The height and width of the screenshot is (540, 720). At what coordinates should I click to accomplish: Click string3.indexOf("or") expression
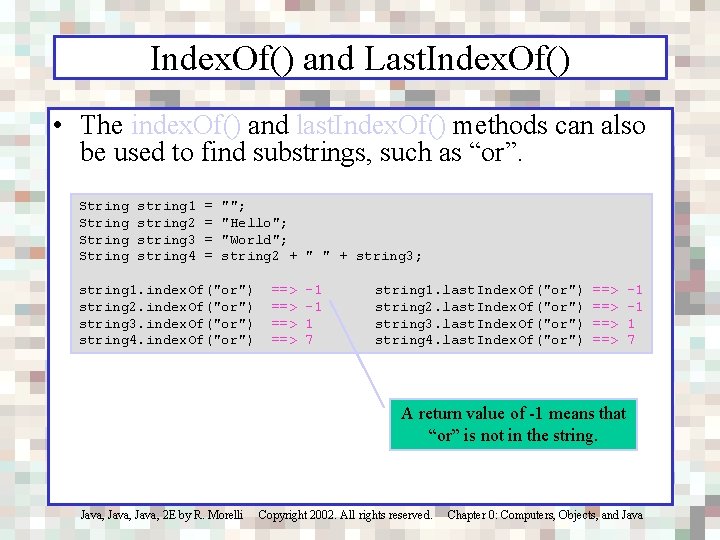(166, 324)
